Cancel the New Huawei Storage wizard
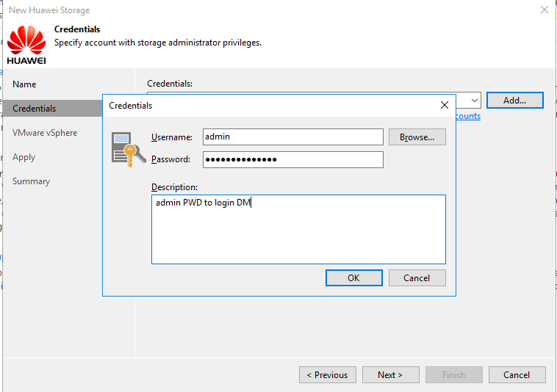557x392 pixels. [x=517, y=375]
